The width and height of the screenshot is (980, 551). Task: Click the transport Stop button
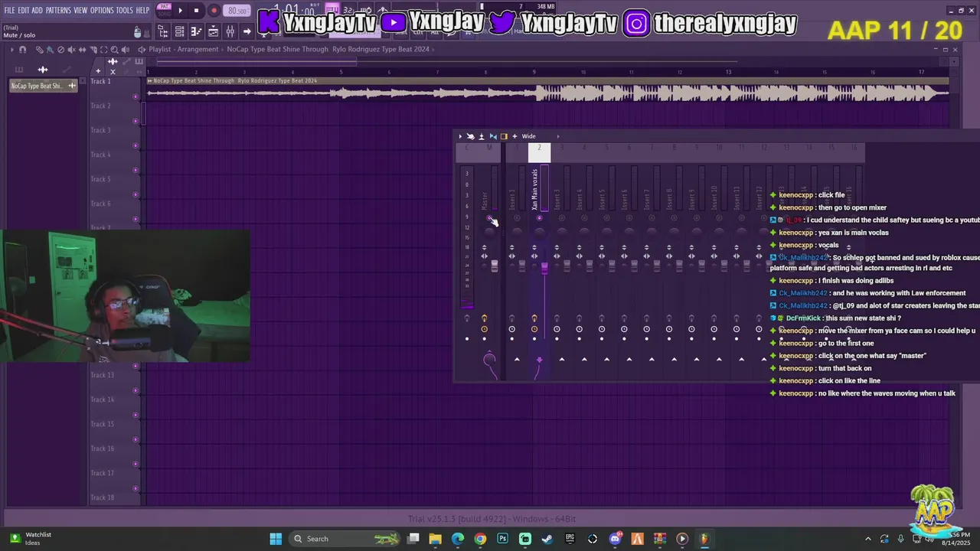point(197,11)
